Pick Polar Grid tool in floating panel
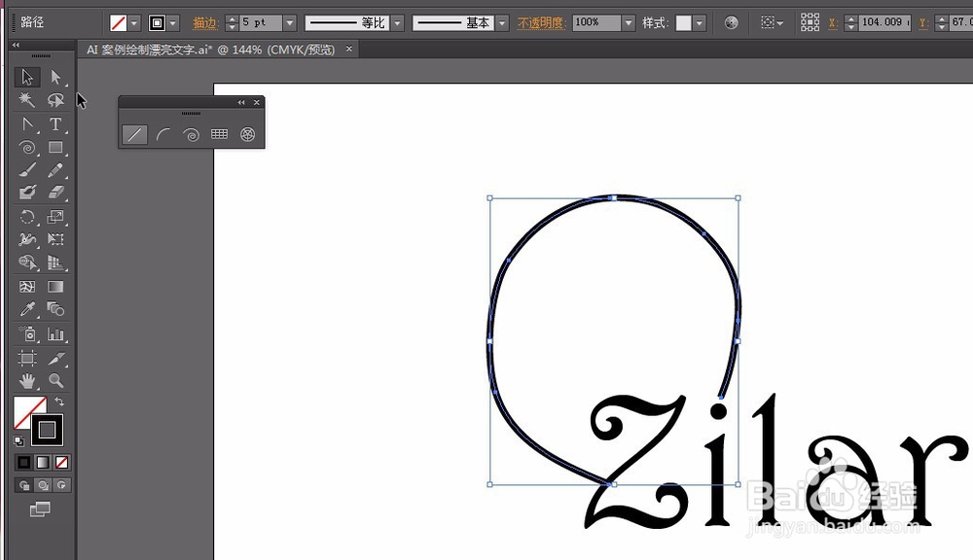Screen dimensions: 973x560 pos(247,134)
